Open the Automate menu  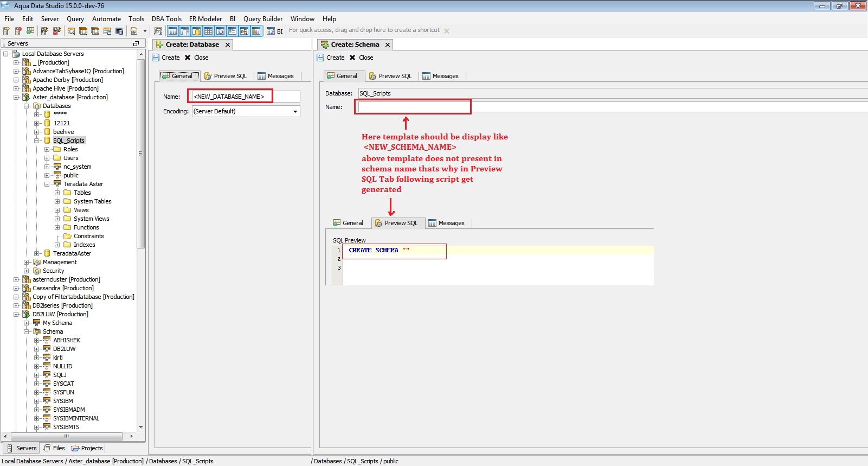coord(106,18)
